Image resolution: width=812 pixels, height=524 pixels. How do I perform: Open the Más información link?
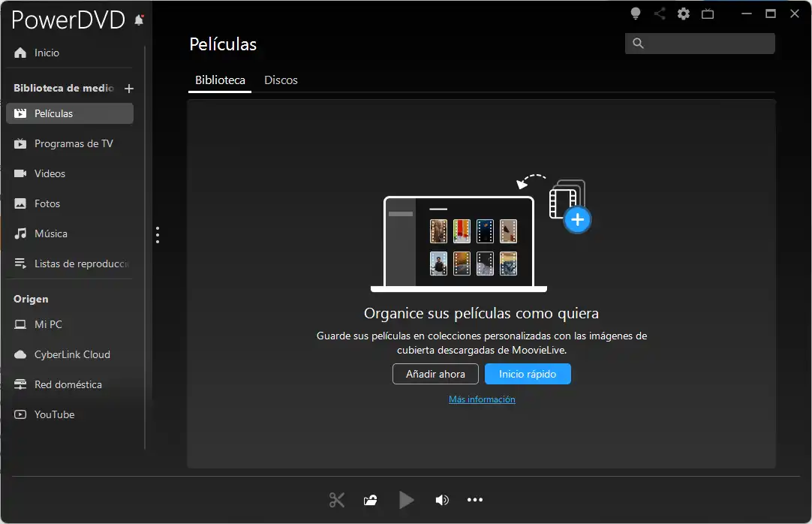[x=482, y=399]
